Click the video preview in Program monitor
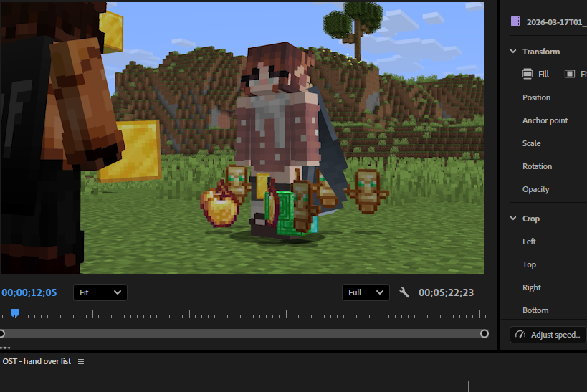587x392 pixels. pyautogui.click(x=242, y=138)
